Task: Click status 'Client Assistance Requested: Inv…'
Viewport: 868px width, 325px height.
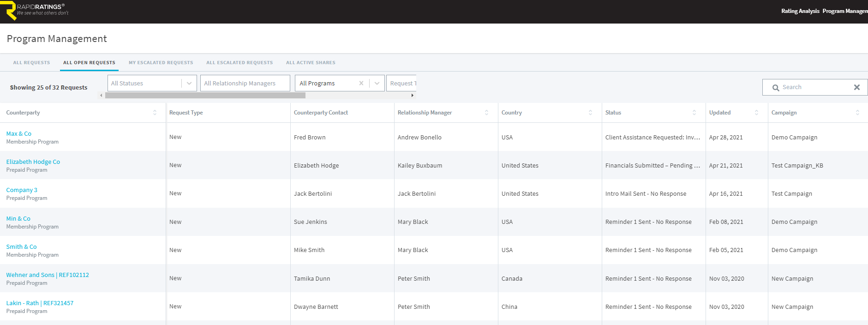Action: [x=652, y=138]
